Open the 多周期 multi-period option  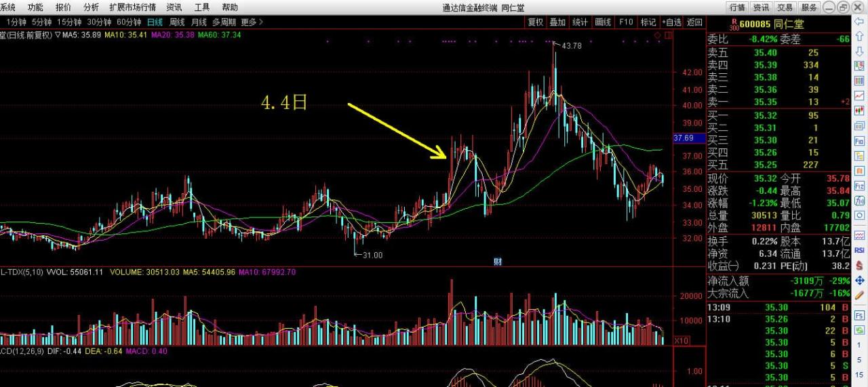coord(224,22)
